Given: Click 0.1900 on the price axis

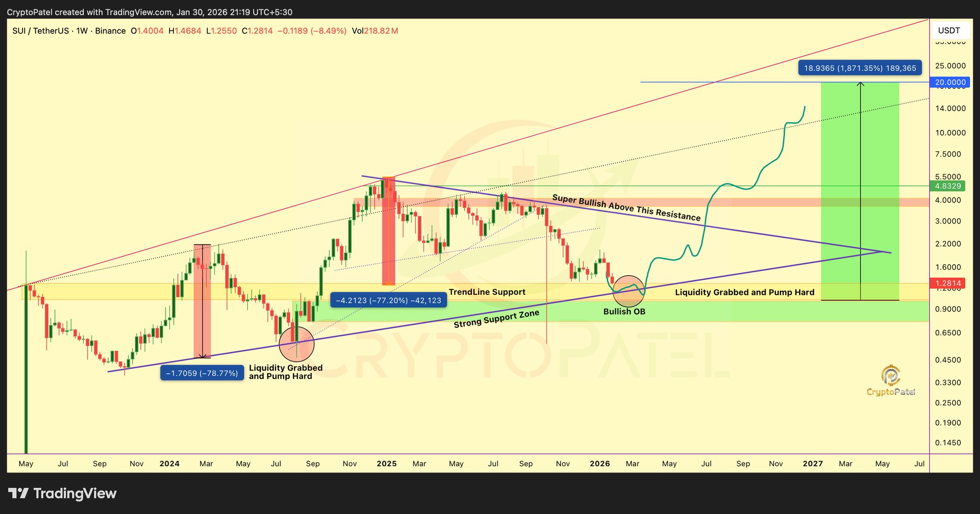Looking at the screenshot, I should (948, 423).
